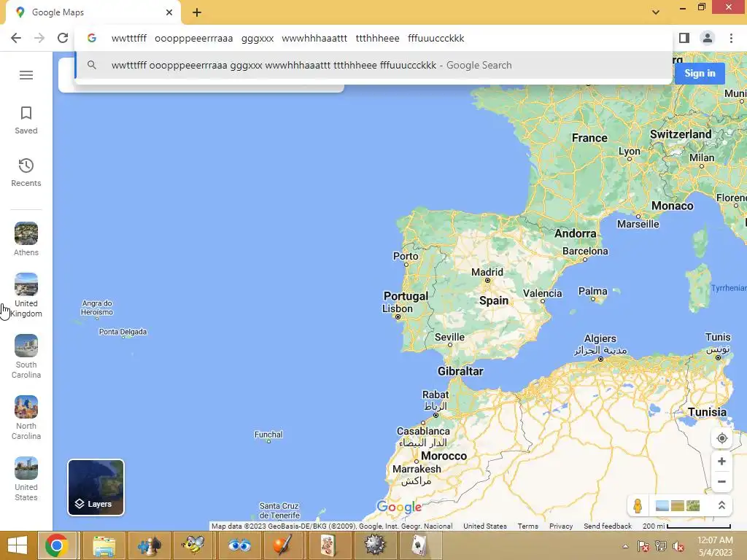Open the Action Center flag icon
Screen dimensions: 747x560
(x=643, y=546)
